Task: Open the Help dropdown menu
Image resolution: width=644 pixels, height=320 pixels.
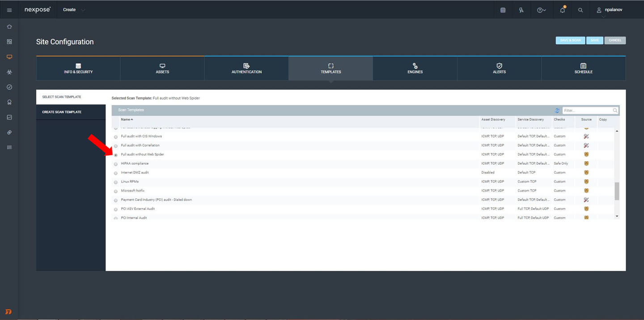Action: point(541,10)
